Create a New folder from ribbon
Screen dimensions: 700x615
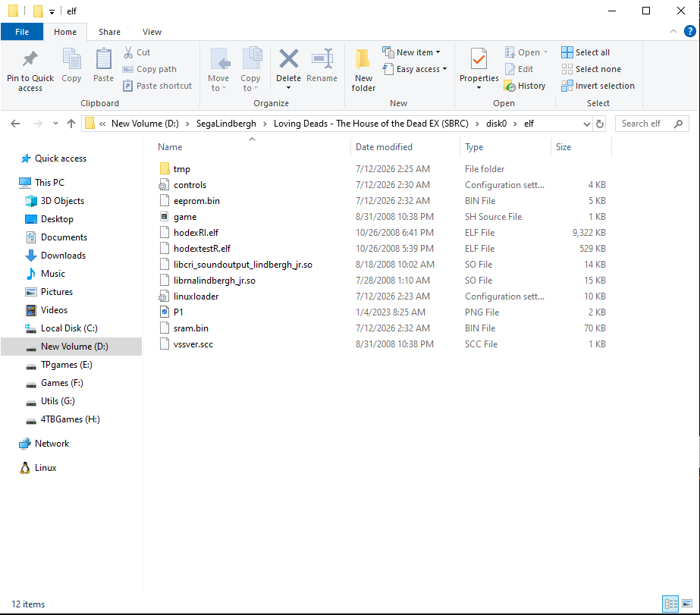coord(363,70)
